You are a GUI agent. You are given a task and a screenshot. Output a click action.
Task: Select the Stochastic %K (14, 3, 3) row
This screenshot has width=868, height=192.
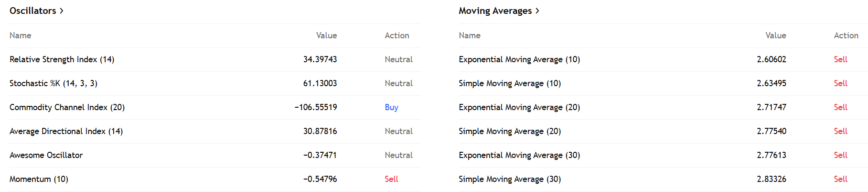[53, 83]
